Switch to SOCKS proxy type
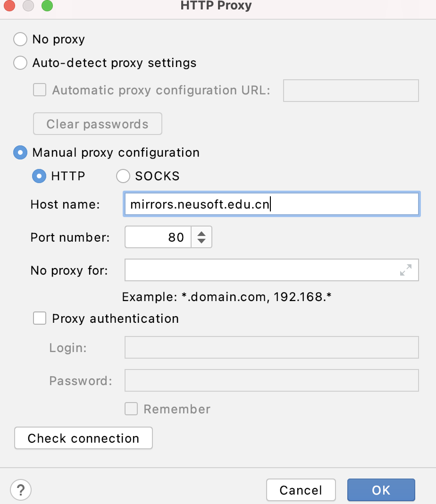This screenshot has width=436, height=504. click(x=123, y=176)
